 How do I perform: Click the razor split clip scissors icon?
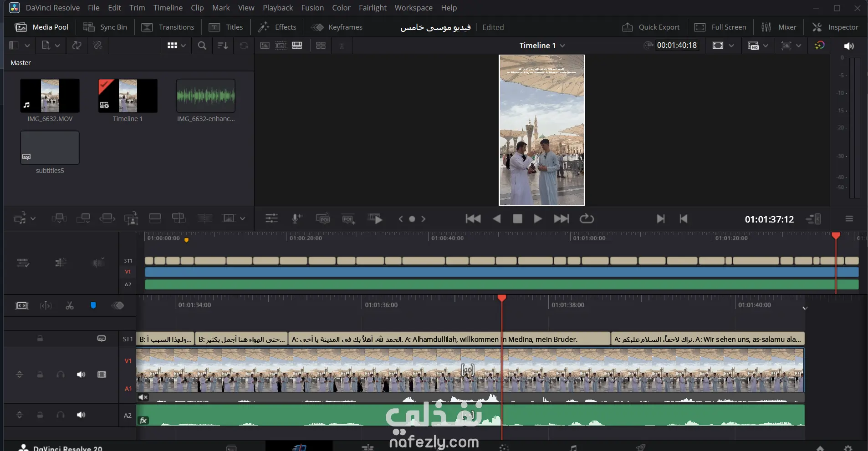(70, 305)
